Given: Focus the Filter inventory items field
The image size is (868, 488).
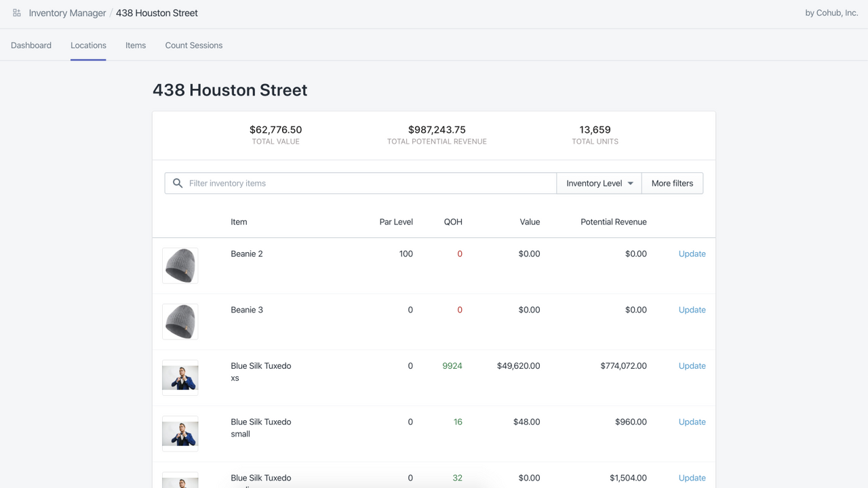Looking at the screenshot, I should point(361,183).
